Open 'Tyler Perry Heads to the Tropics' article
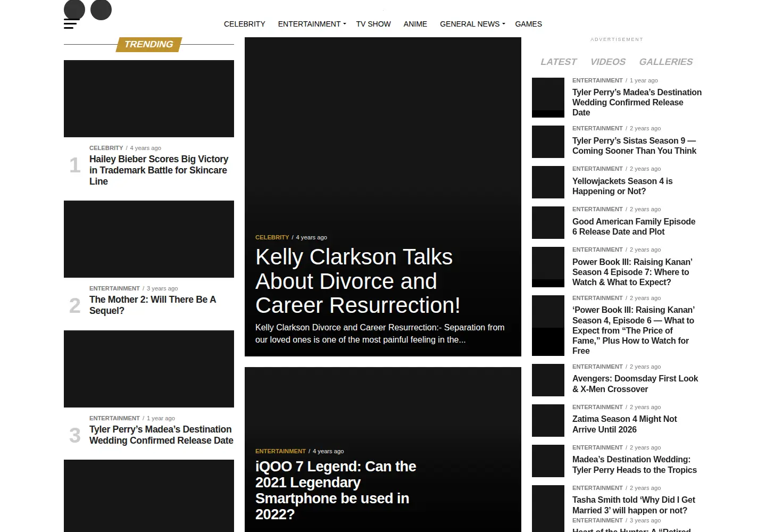The width and height of the screenshot is (766, 532). (635, 464)
